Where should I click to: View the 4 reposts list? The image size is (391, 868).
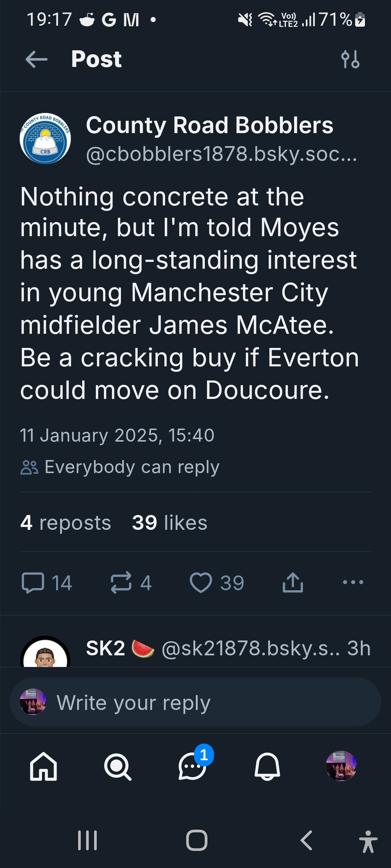(66, 523)
